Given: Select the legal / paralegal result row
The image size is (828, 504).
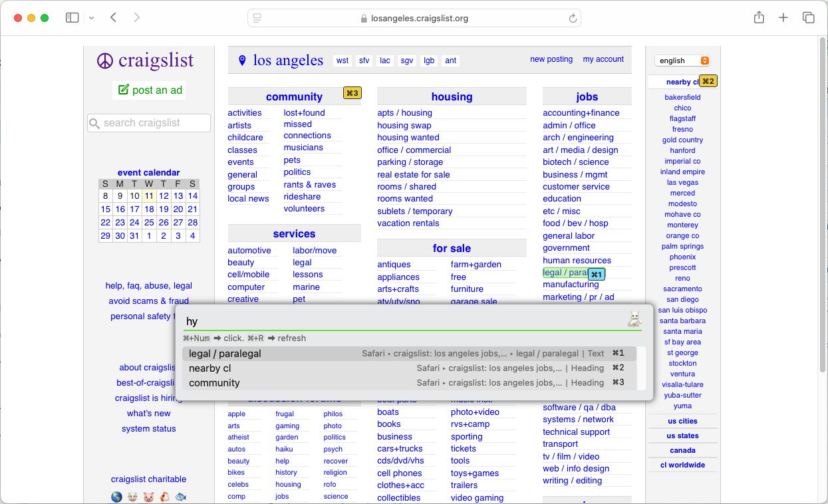Looking at the screenshot, I should pos(409,354).
